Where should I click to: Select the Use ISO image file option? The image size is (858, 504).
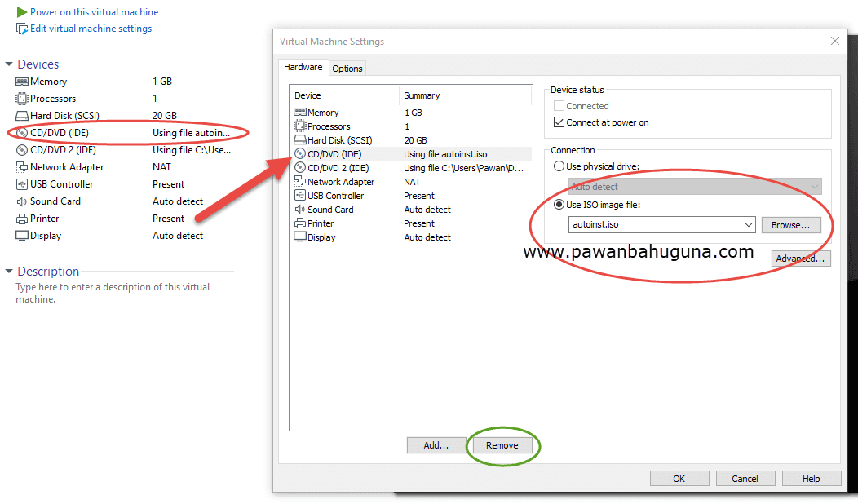coord(559,205)
